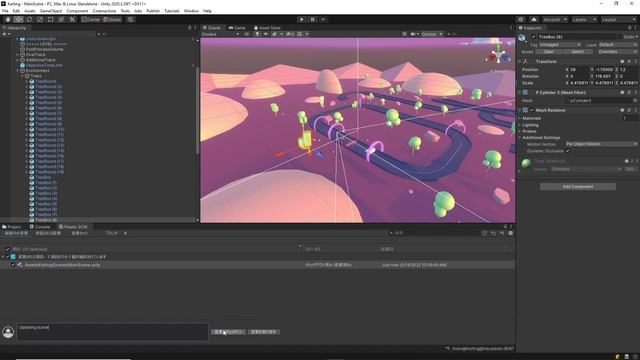The height and width of the screenshot is (360, 640).
Task: Open the File menu
Action: (5, 11)
